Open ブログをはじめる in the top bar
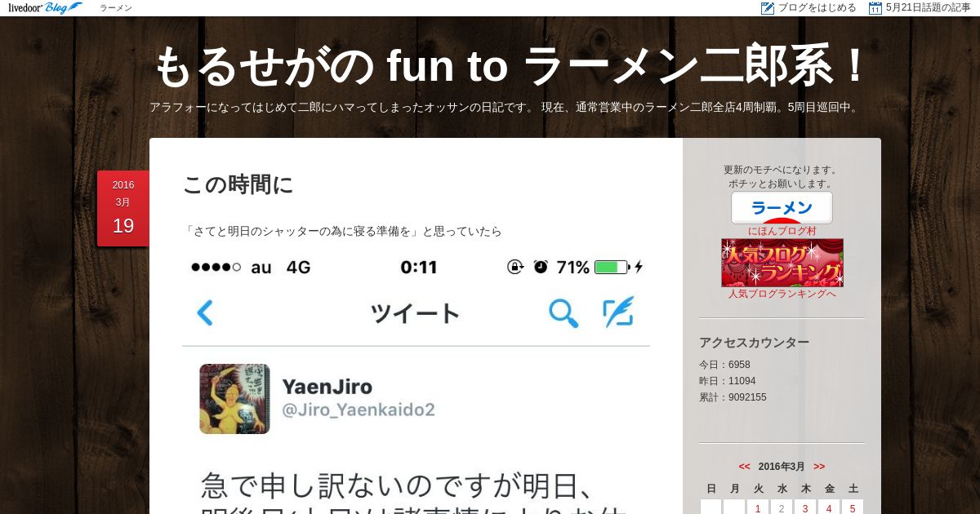This screenshot has height=514, width=980. [x=817, y=8]
